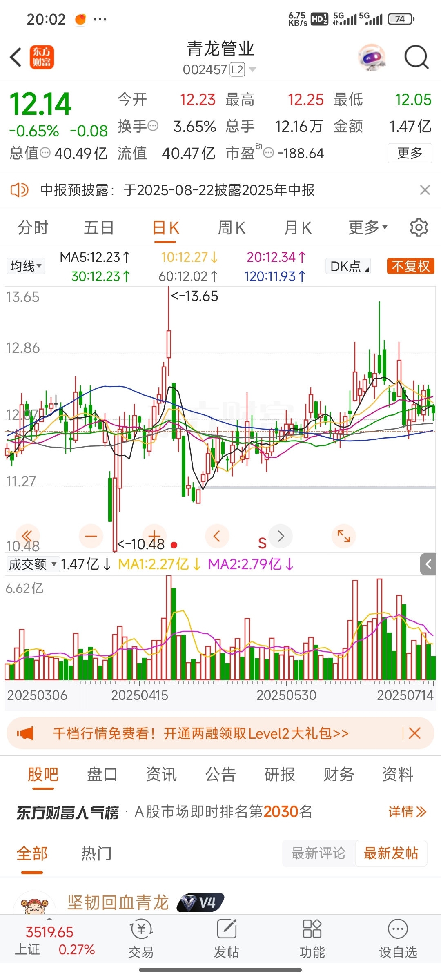Open the 资料 tab

click(x=398, y=774)
